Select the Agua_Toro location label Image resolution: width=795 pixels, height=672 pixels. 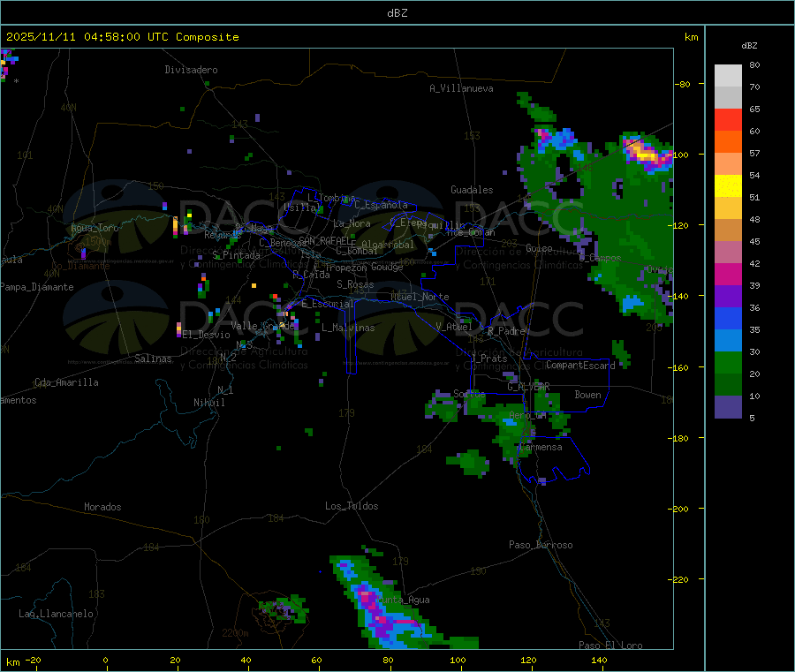[95, 228]
